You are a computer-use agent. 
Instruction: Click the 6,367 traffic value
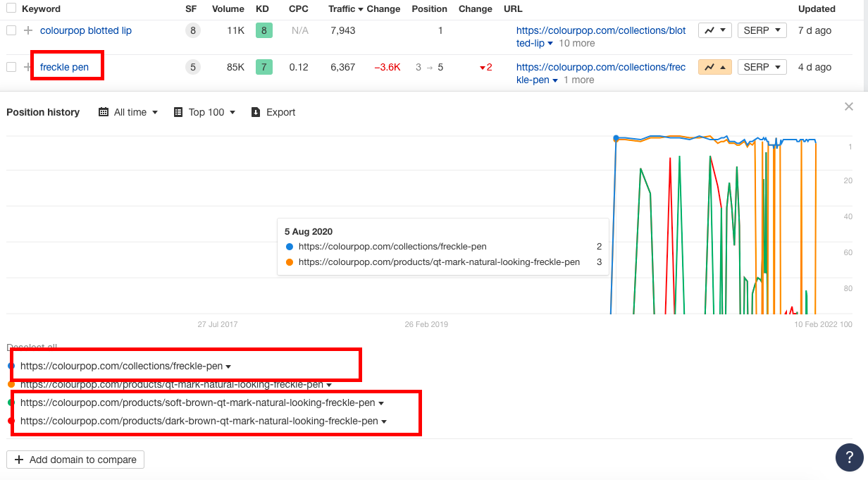(x=342, y=67)
